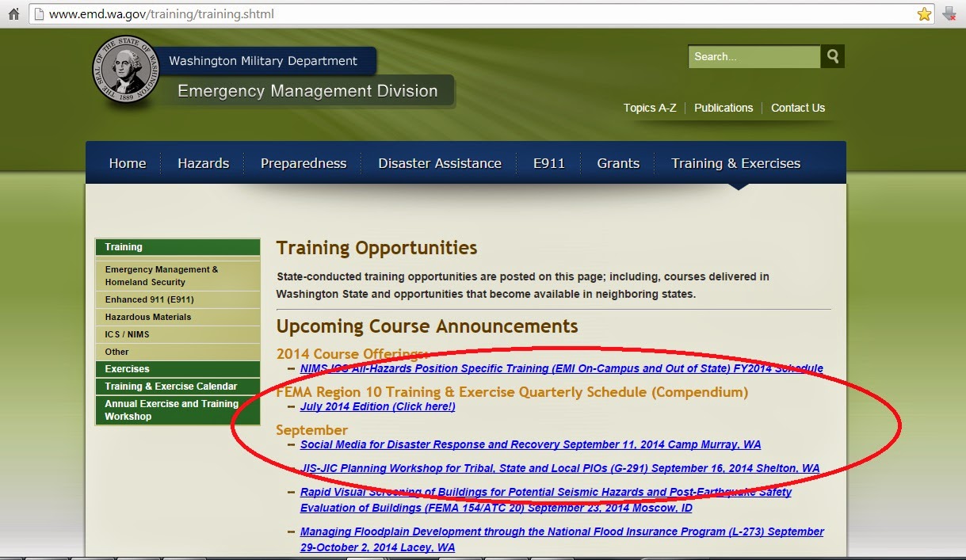Image resolution: width=966 pixels, height=560 pixels.
Task: Open the Contact Us link
Action: [x=798, y=108]
